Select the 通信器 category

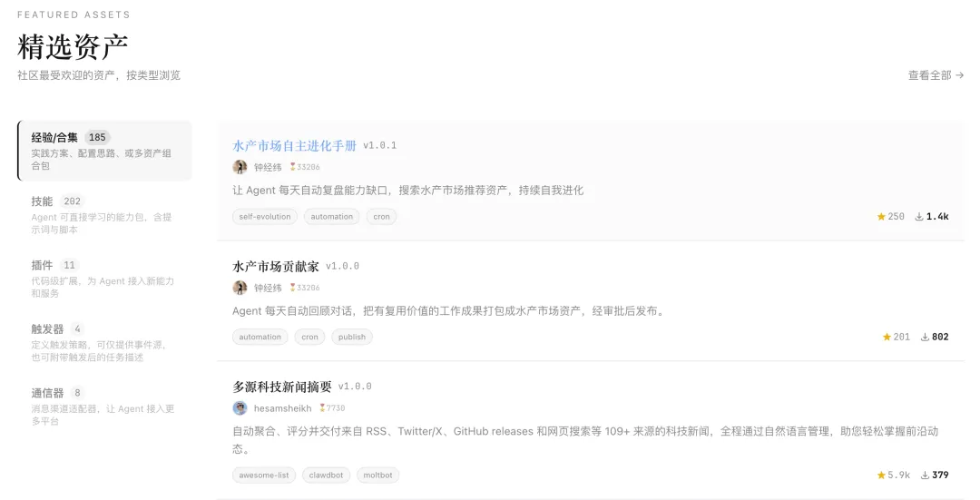click(x=104, y=405)
